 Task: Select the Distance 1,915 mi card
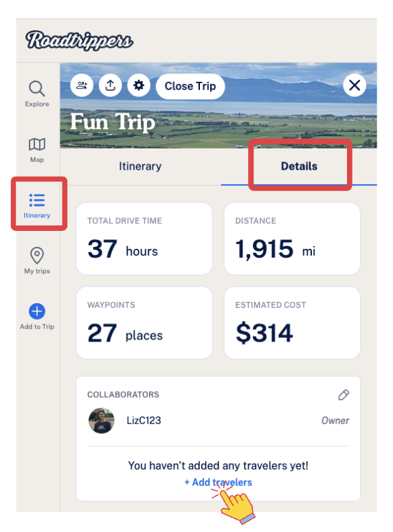click(x=292, y=239)
